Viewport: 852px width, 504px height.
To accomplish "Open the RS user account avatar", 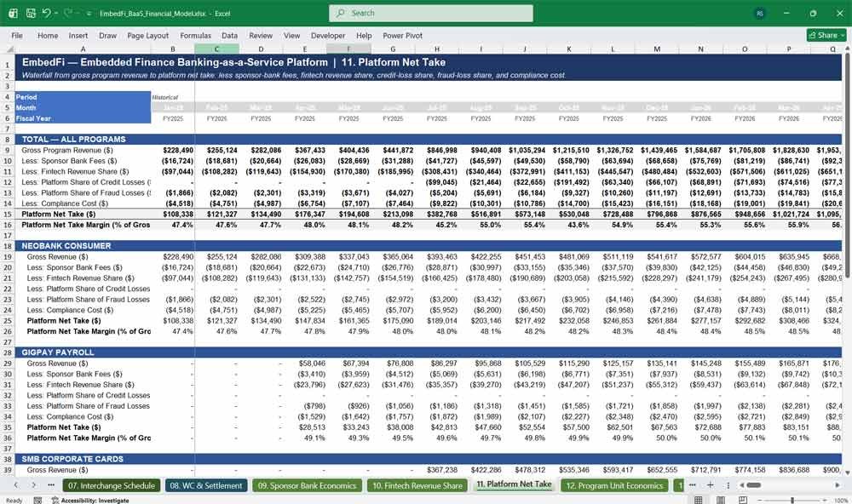I will (760, 13).
